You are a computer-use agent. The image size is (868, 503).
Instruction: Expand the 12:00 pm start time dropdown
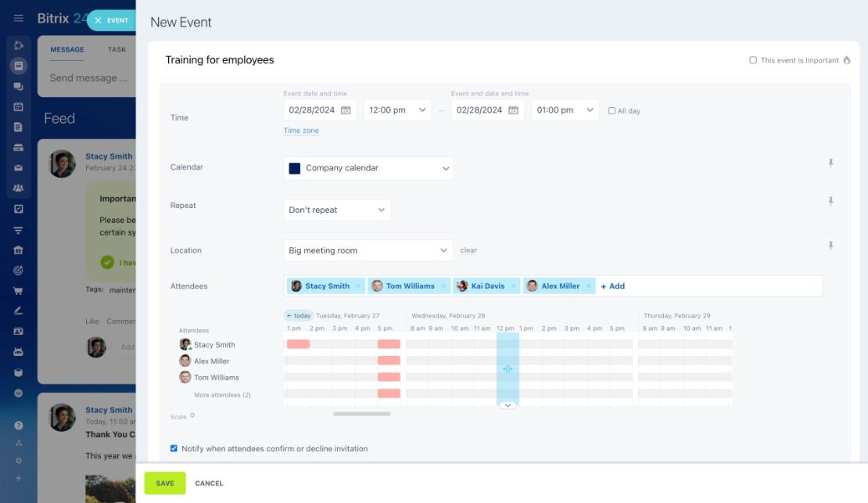tap(397, 110)
